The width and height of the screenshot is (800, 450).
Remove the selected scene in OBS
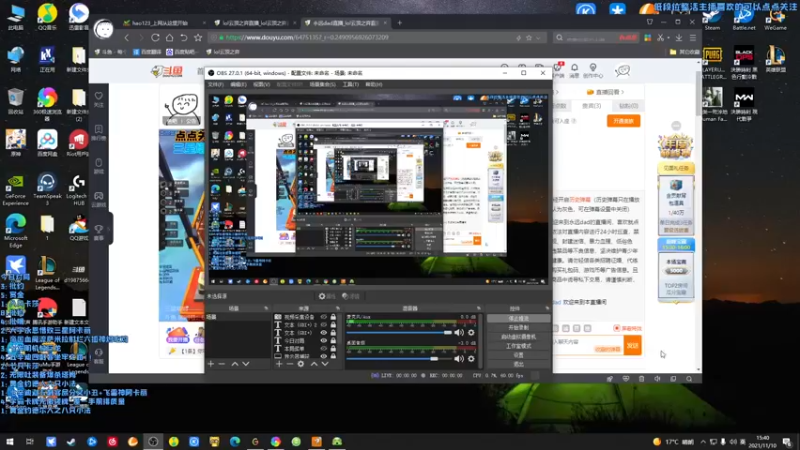[221, 364]
